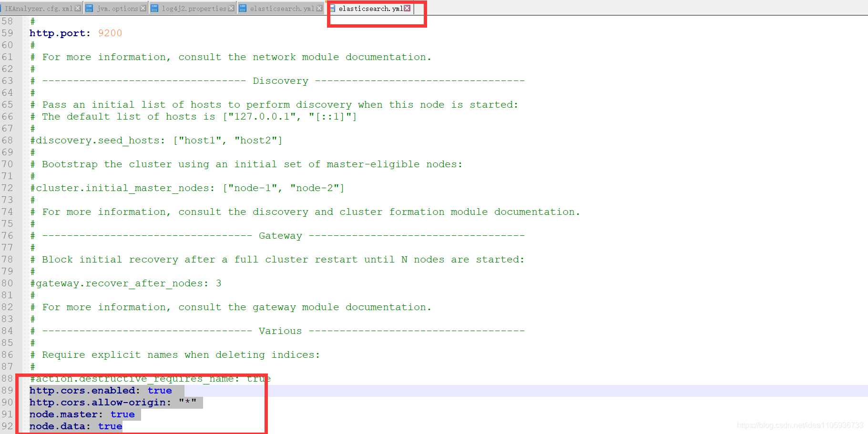The width and height of the screenshot is (868, 434).
Task: Click the gateway module documentation comment
Action: tap(231, 307)
